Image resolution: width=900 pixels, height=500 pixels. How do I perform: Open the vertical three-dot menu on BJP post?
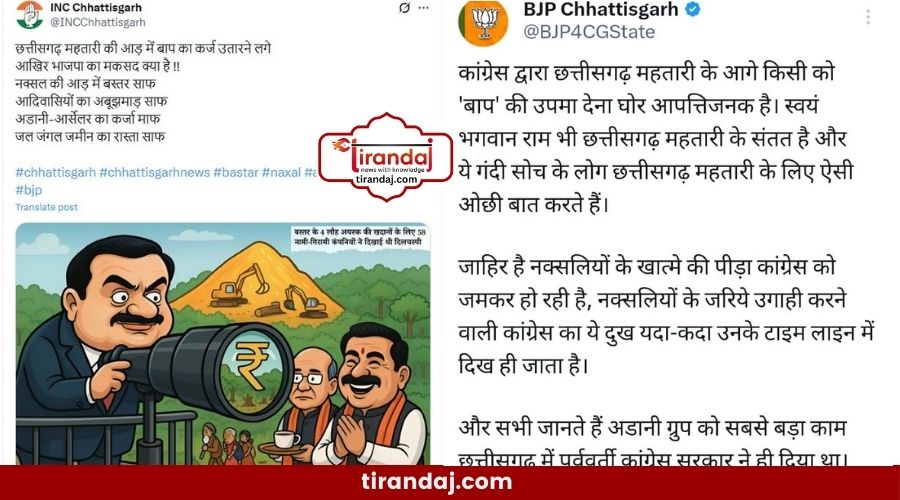click(x=868, y=17)
